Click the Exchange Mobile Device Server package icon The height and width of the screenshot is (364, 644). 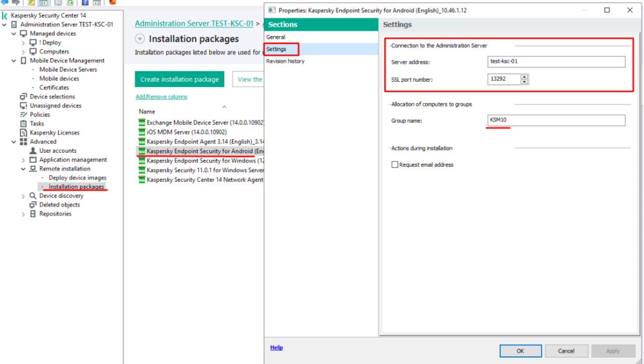coord(142,122)
